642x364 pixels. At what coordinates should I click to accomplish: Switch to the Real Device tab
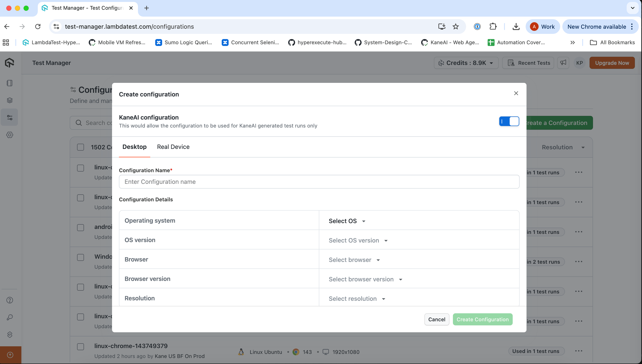tap(173, 147)
